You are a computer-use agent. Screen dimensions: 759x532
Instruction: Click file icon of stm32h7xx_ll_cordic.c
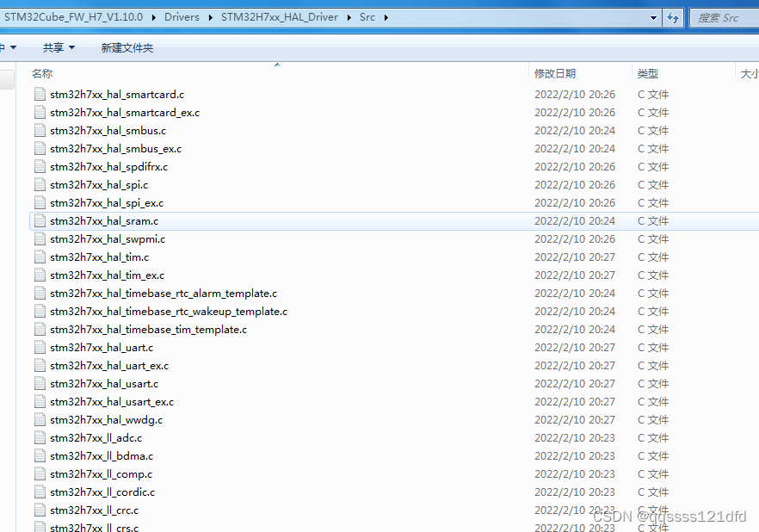[40, 492]
